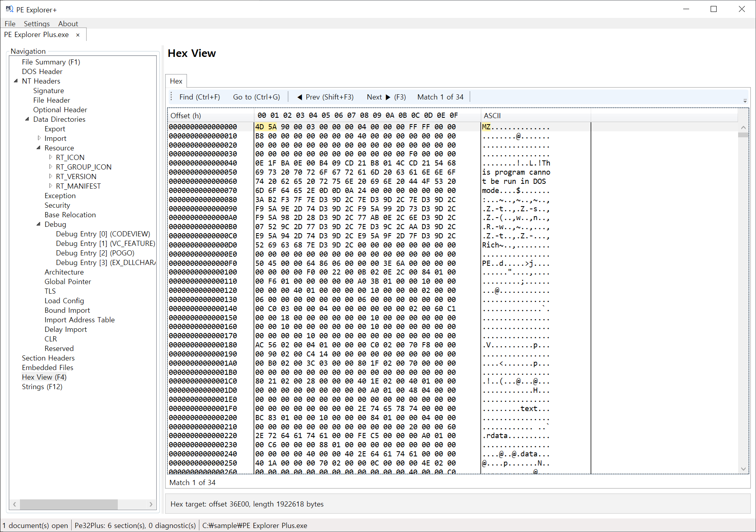
Task: Open Section Headers in navigation
Action: [x=48, y=358]
